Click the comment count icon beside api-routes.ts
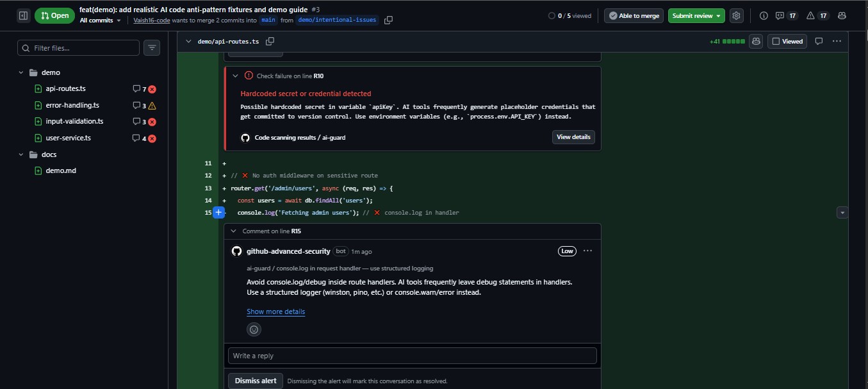This screenshot has width=868, height=389. [136, 89]
